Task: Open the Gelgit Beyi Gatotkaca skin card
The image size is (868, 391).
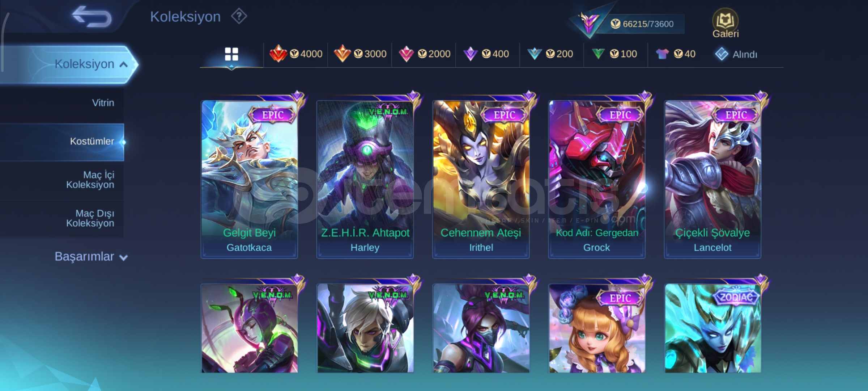Action: 249,179
